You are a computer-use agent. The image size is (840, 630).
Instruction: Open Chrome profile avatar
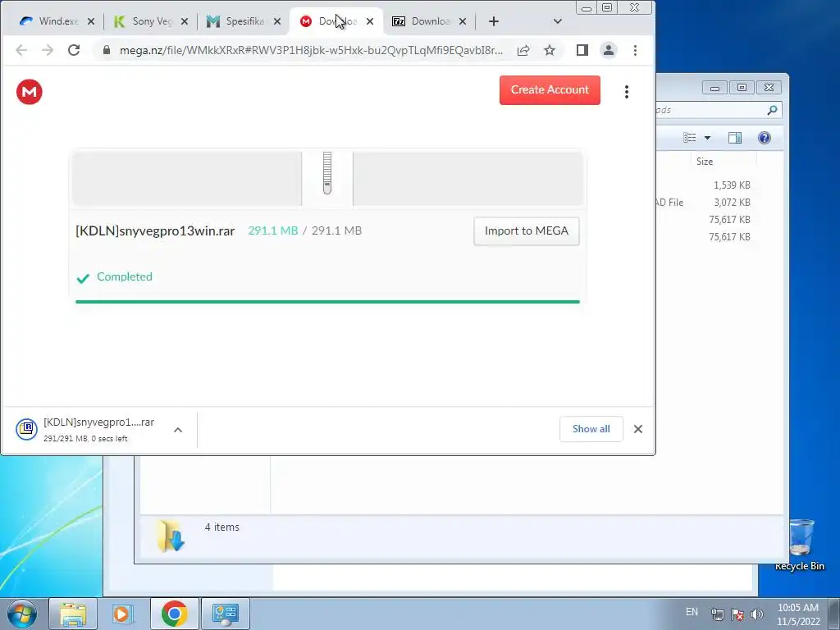coord(609,50)
